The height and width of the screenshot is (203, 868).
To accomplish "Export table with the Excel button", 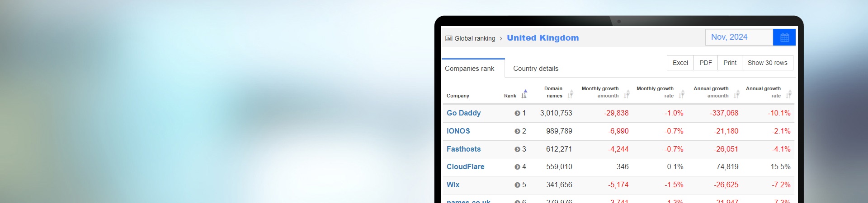I will (x=680, y=63).
